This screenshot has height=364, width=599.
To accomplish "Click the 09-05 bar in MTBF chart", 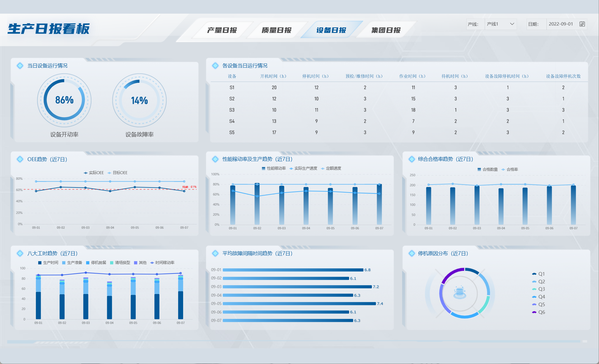I will click(299, 303).
